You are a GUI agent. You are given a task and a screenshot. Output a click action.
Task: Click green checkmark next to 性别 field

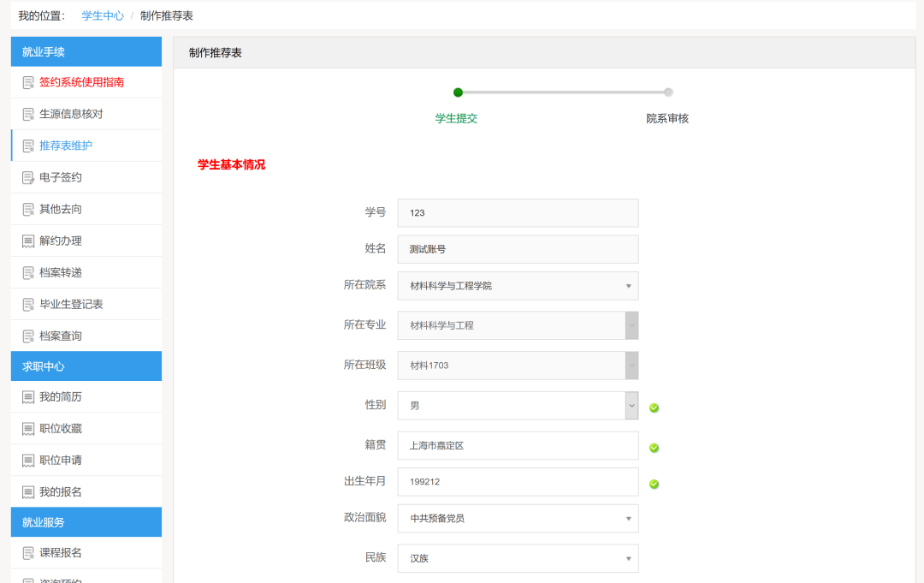point(654,408)
